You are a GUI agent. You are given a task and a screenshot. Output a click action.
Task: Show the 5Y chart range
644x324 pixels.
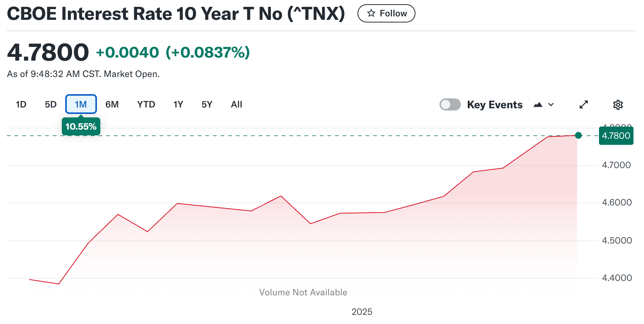tap(207, 104)
